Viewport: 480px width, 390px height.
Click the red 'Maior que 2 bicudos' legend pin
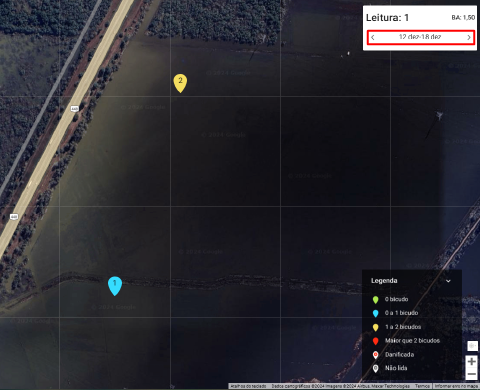(x=376, y=341)
